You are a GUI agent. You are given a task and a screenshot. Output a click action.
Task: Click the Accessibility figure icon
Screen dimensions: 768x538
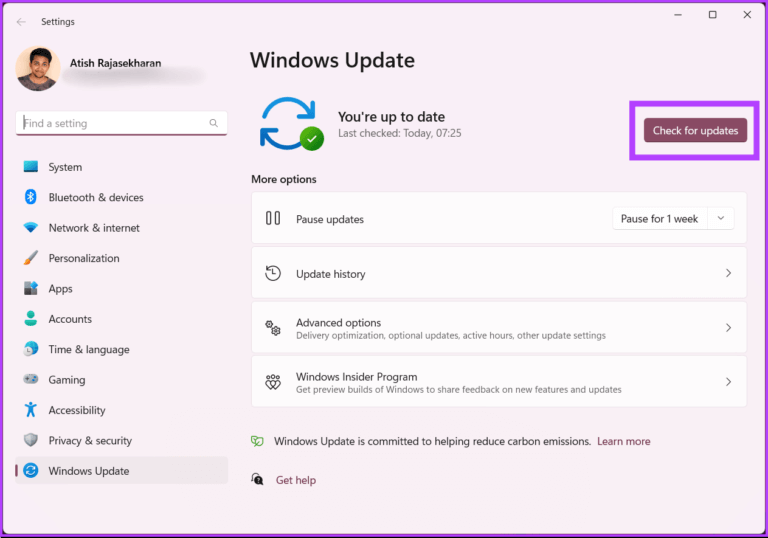(x=30, y=410)
